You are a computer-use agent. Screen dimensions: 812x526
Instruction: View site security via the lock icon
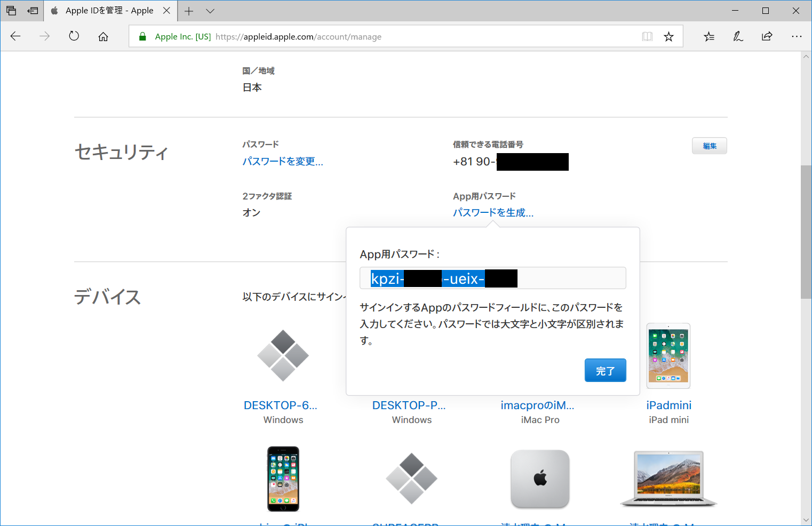coord(142,36)
